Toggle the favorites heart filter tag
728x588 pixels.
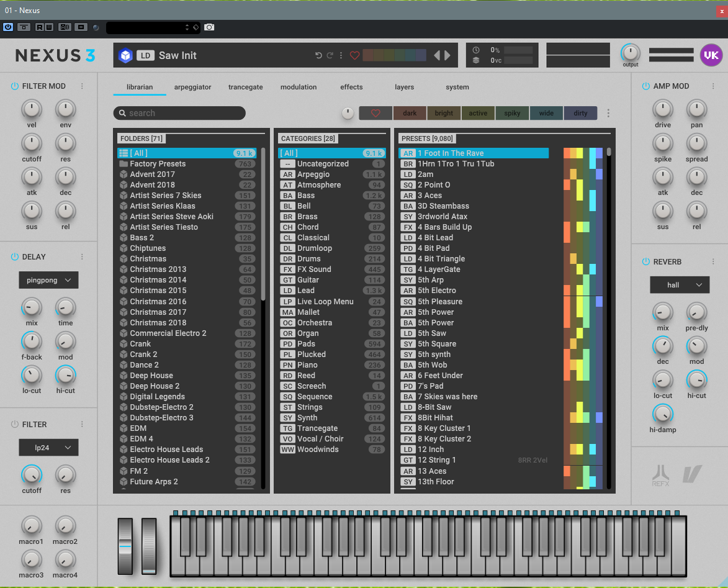point(375,113)
